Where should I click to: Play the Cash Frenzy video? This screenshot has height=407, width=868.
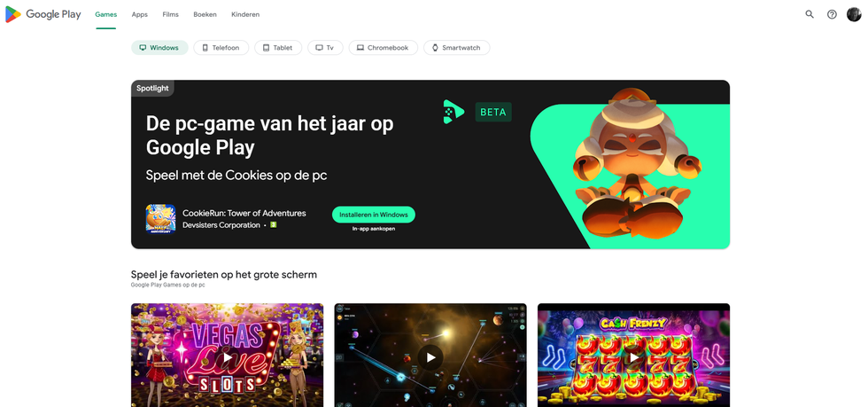point(633,357)
